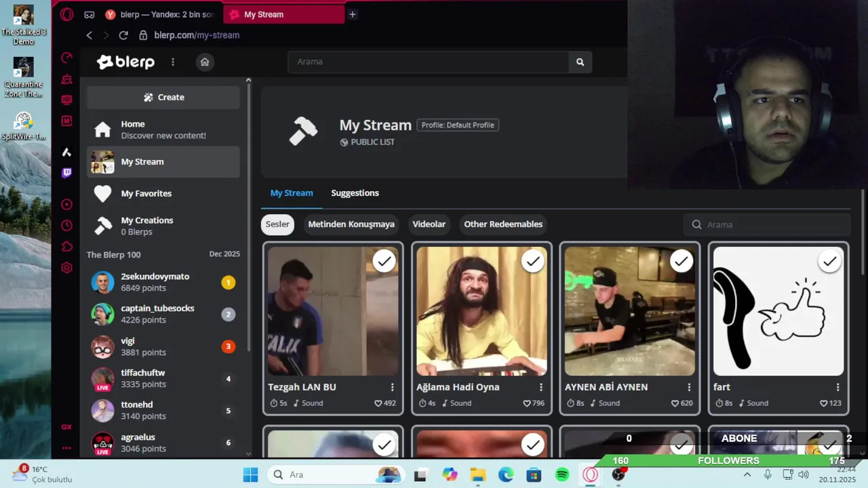This screenshot has height=488, width=868.
Task: Open three-dot menu on AYNEN ABİ AYNEN card
Action: (x=689, y=387)
